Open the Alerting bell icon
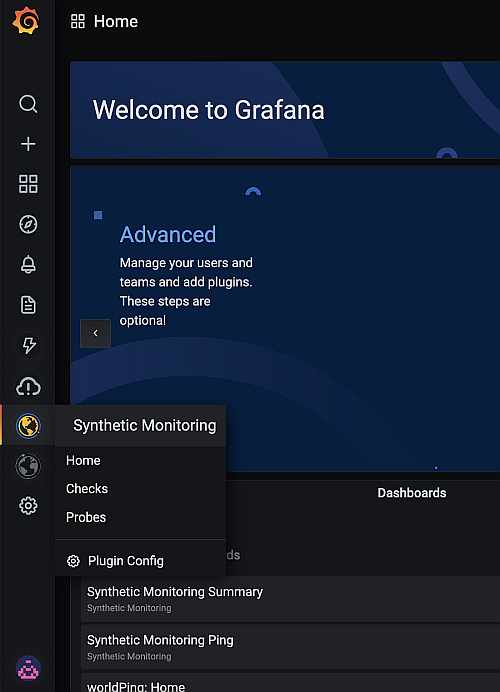Screen dimensions: 500x692 tap(28, 264)
